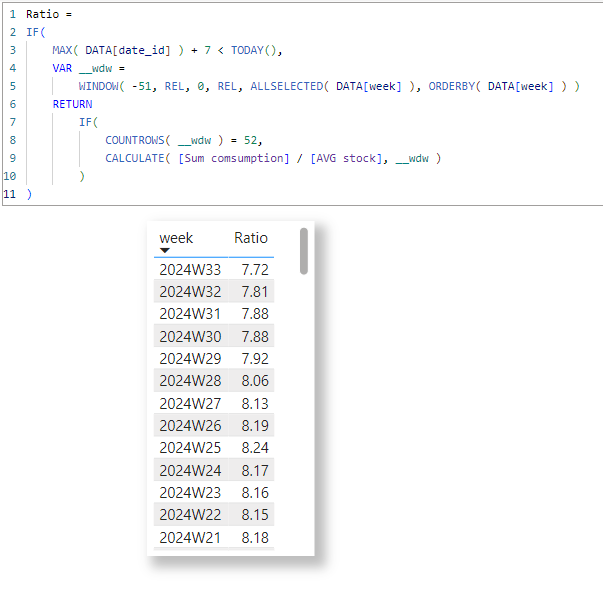Image resolution: width=603 pixels, height=592 pixels.
Task: Select the 2024W32 week cell
Action: click(190, 292)
